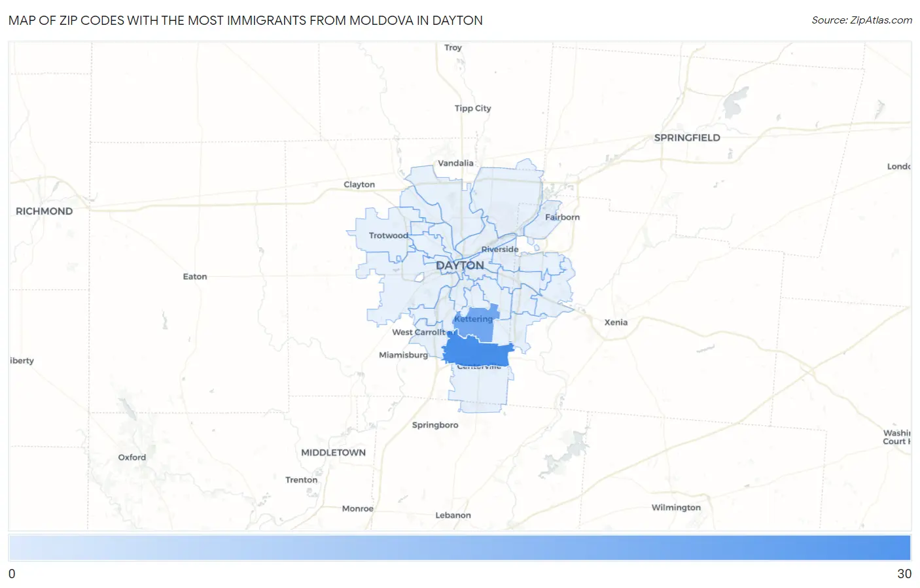The width and height of the screenshot is (920, 588).
Task: Click the Troy label on the map
Action: tap(453, 48)
